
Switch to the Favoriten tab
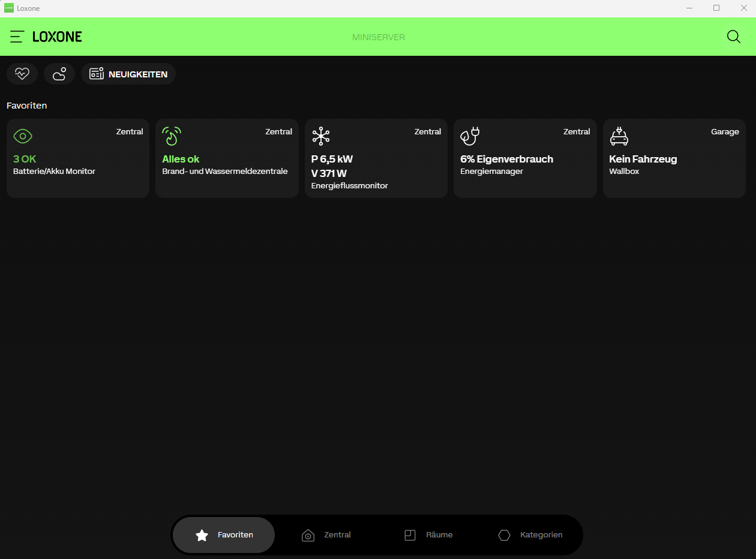pyautogui.click(x=224, y=535)
